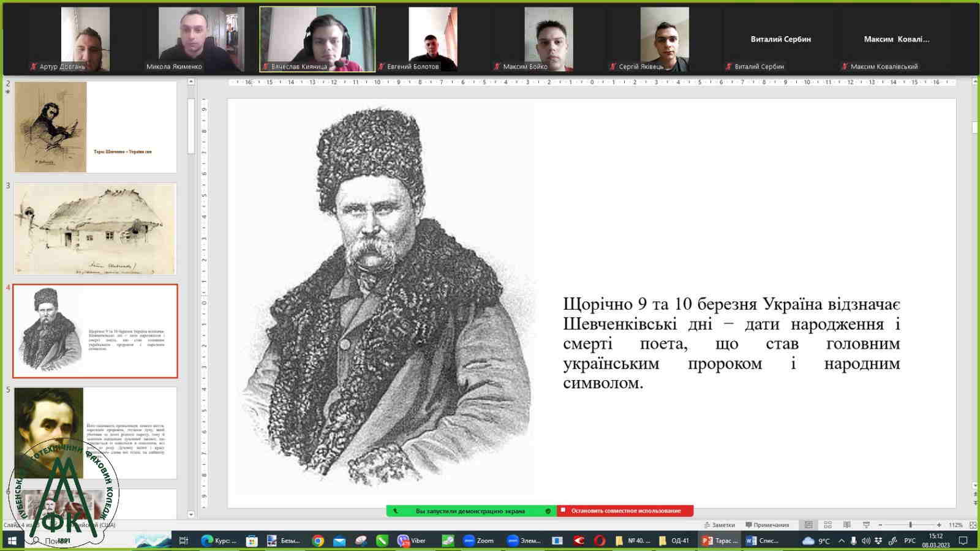Start the slide show from status bar
Screen dimensions: 980x551
pos(866,525)
